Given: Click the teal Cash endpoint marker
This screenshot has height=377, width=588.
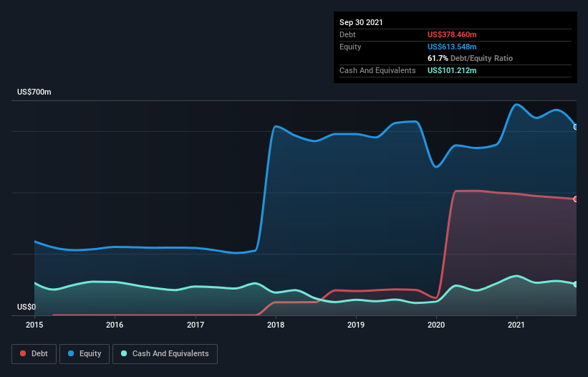Looking at the screenshot, I should point(576,285).
